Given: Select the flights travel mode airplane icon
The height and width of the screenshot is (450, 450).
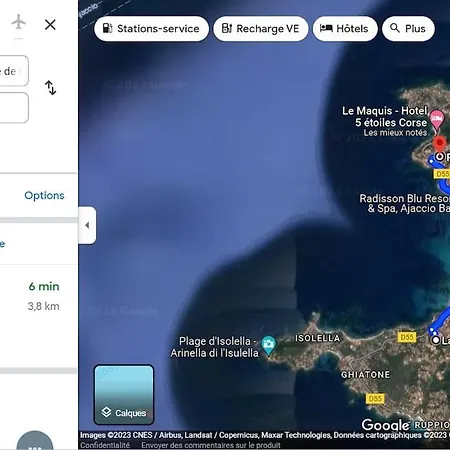Looking at the screenshot, I should point(19,22).
